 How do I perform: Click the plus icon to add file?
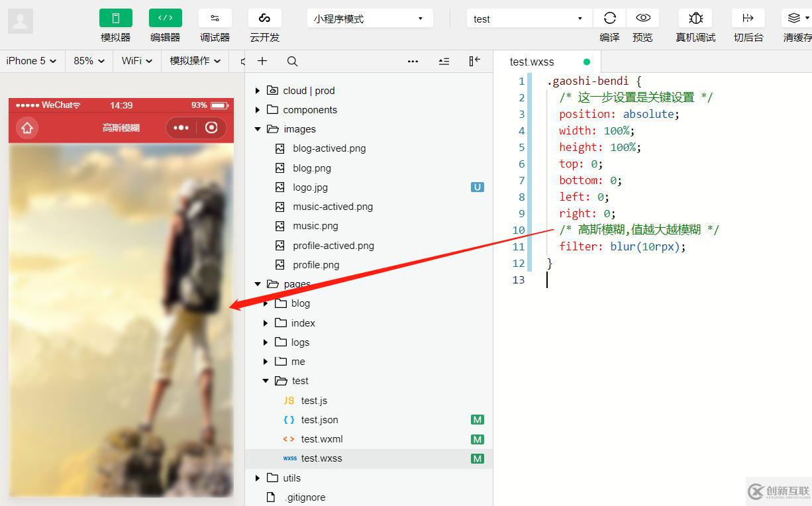pyautogui.click(x=262, y=61)
